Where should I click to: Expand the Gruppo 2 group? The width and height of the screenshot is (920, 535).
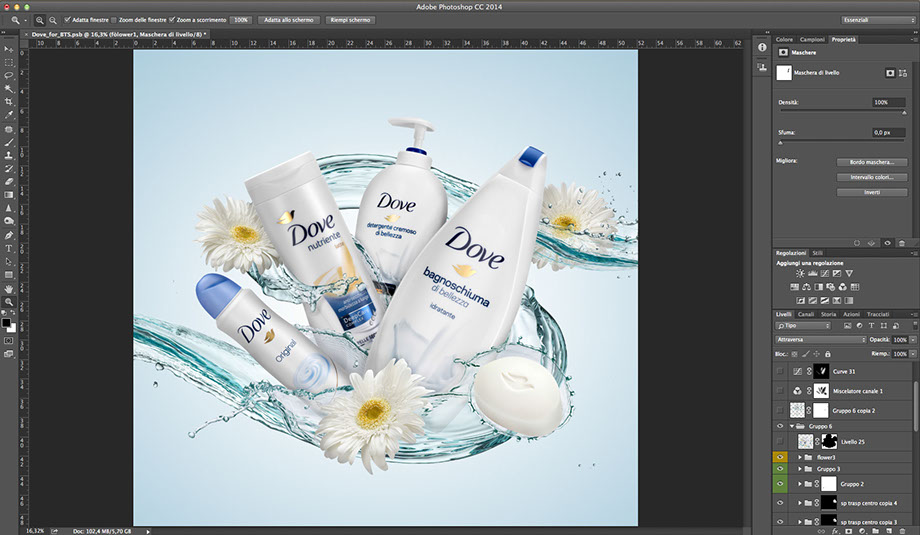click(x=799, y=484)
